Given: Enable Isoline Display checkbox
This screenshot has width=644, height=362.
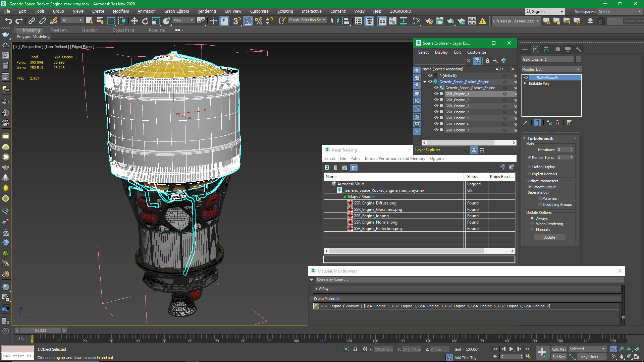Looking at the screenshot, I should (530, 167).
